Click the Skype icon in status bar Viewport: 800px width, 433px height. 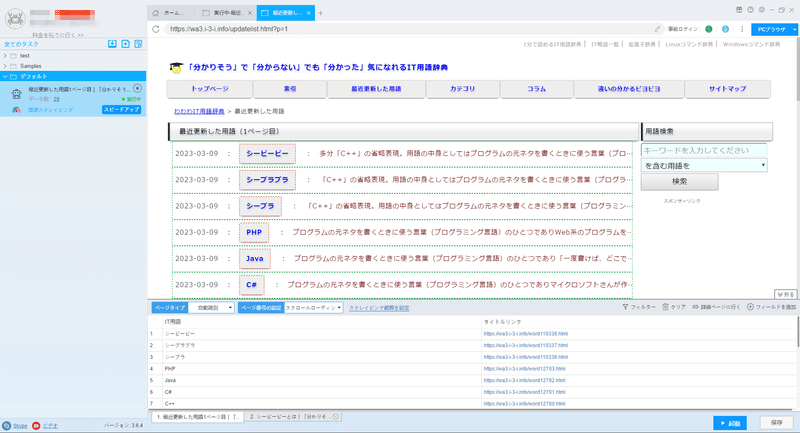7,426
